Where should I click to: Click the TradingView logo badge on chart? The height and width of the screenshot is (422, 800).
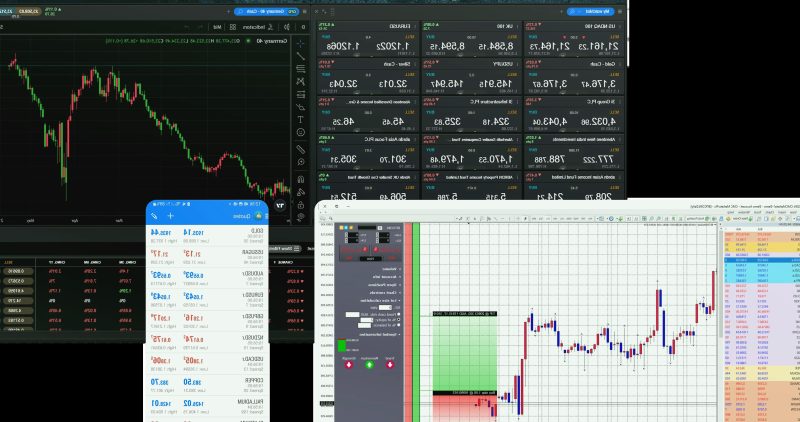click(x=280, y=205)
